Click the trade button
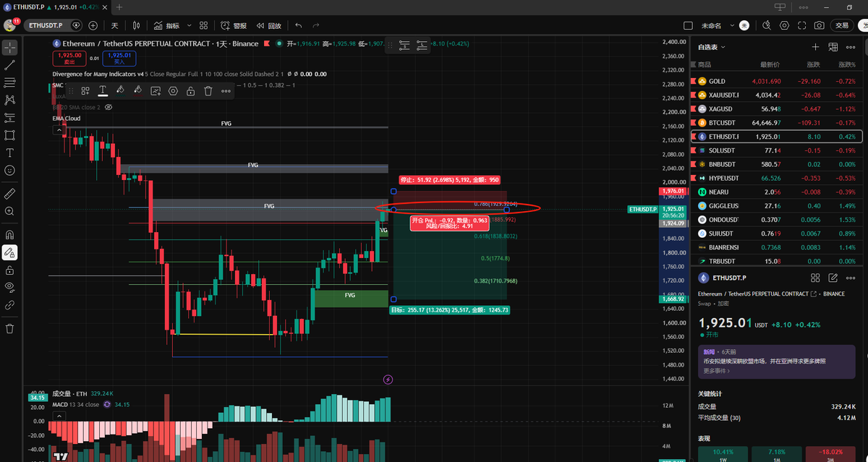Screen dimensions: 868x462 842,25
